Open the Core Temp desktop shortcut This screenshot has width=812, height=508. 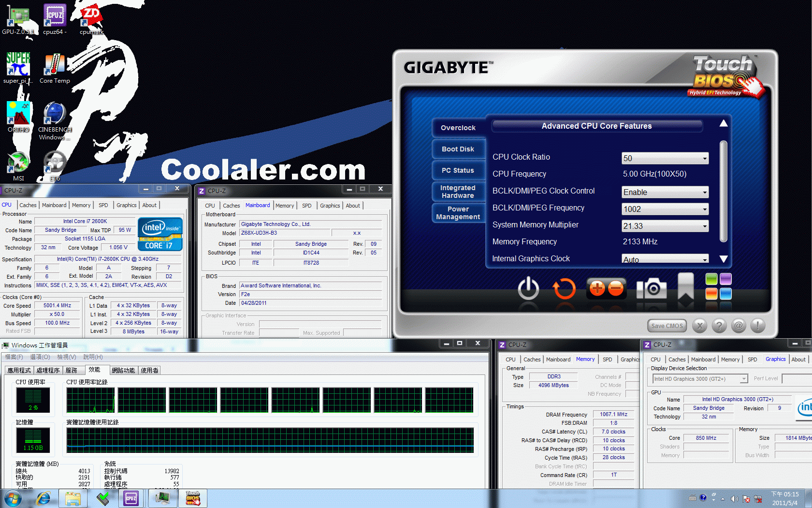click(55, 68)
